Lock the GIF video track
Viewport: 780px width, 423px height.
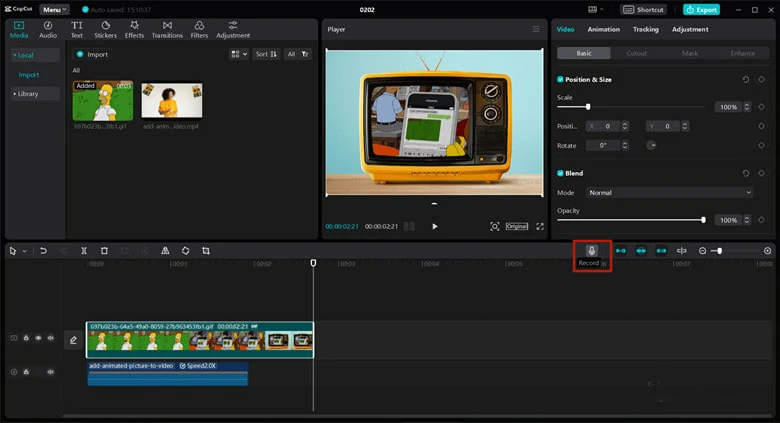(26, 338)
